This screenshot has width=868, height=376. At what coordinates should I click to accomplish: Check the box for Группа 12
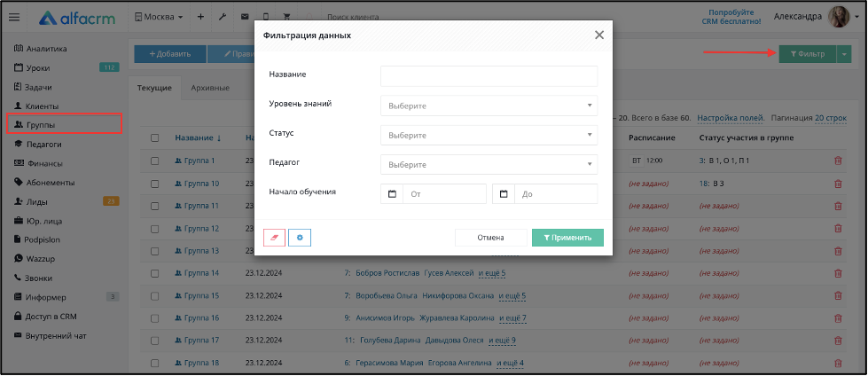(155, 228)
